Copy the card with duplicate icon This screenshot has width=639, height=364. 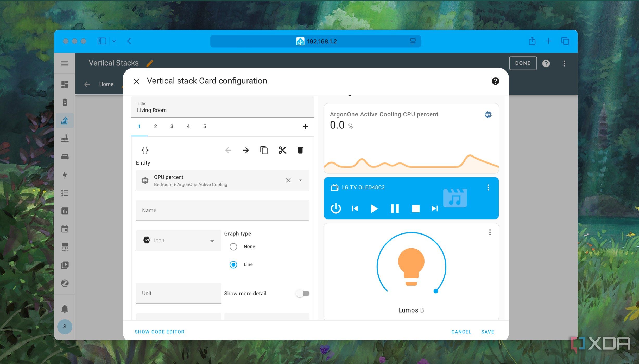tap(264, 150)
